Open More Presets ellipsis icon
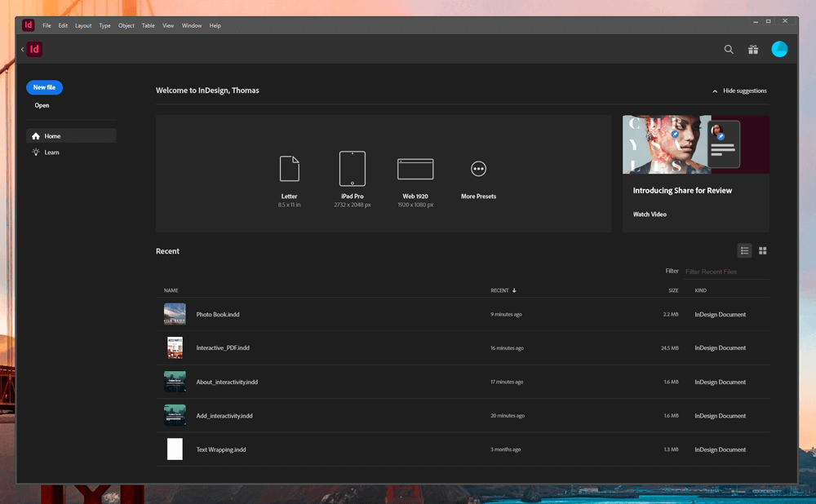This screenshot has width=816, height=504. [478, 169]
